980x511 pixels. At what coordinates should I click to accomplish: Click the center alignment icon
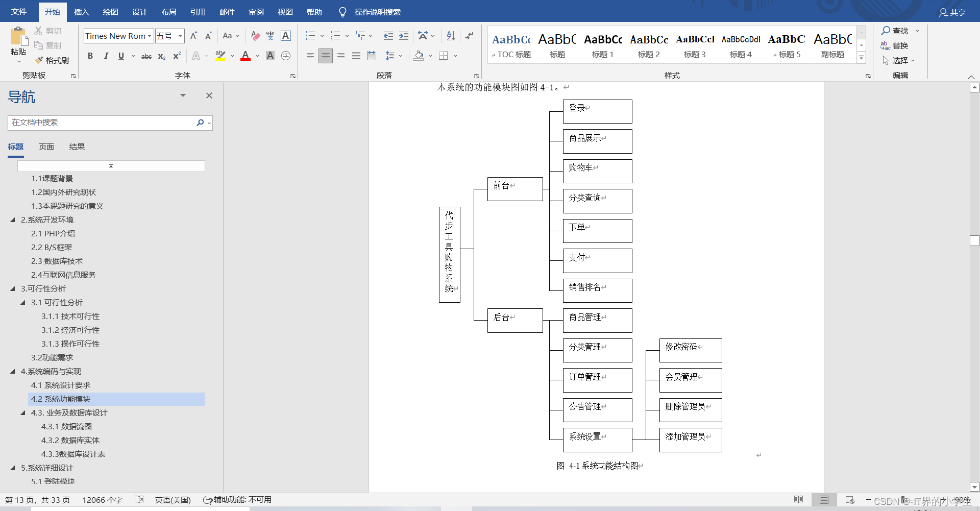point(325,56)
